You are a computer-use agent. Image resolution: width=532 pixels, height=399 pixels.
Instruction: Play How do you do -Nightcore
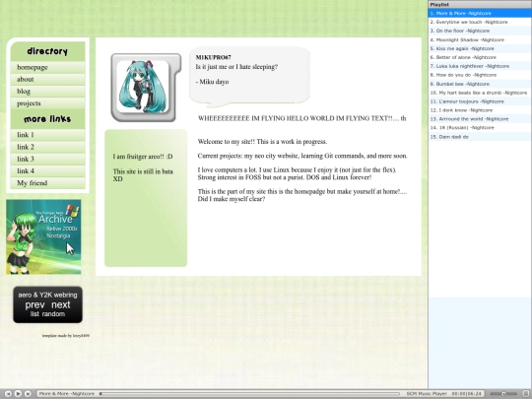(480, 75)
